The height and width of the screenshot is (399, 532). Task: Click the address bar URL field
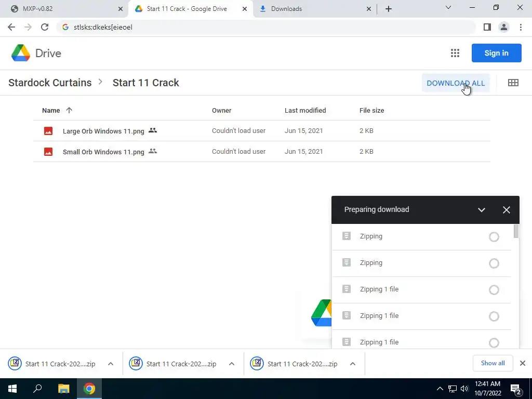(267, 27)
